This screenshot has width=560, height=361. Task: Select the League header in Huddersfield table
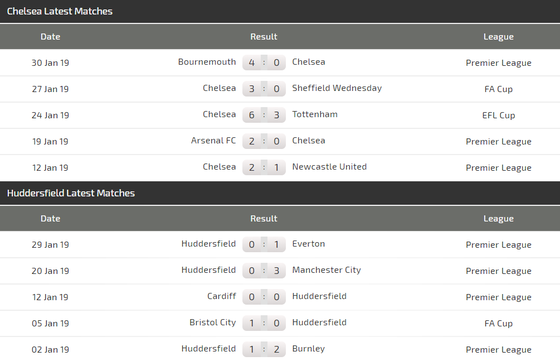point(499,219)
